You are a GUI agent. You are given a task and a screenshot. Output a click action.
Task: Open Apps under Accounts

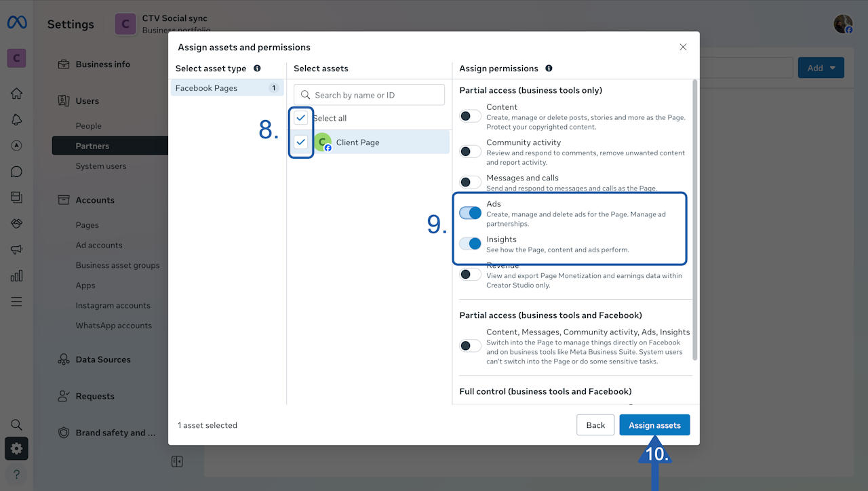pyautogui.click(x=85, y=286)
